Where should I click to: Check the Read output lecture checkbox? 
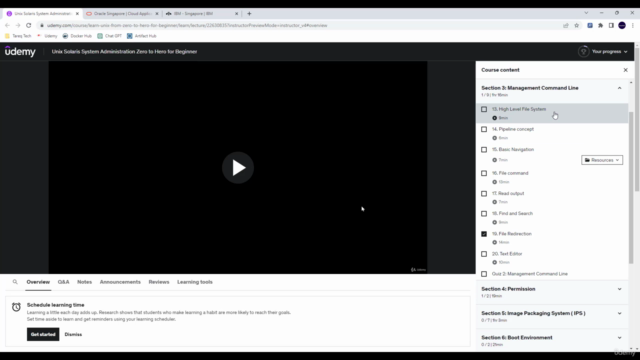[484, 193]
